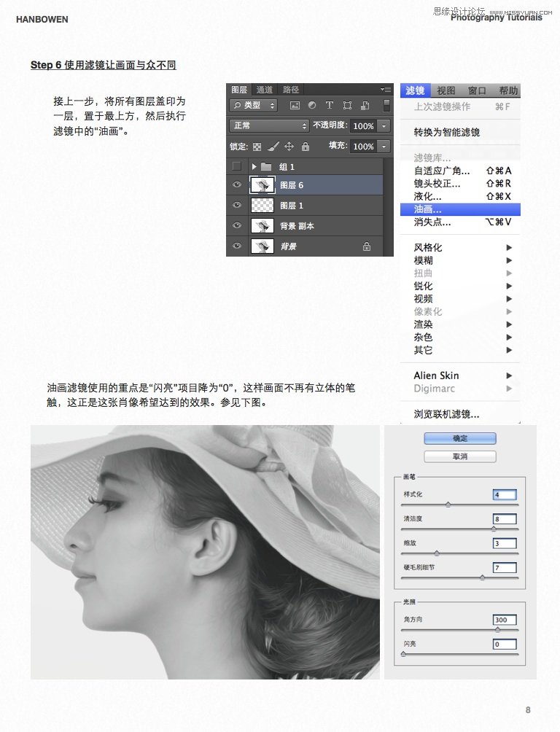Viewport: 560px width, 732px height.
Task: Click the 闪亮 slider handle
Action: [x=403, y=654]
